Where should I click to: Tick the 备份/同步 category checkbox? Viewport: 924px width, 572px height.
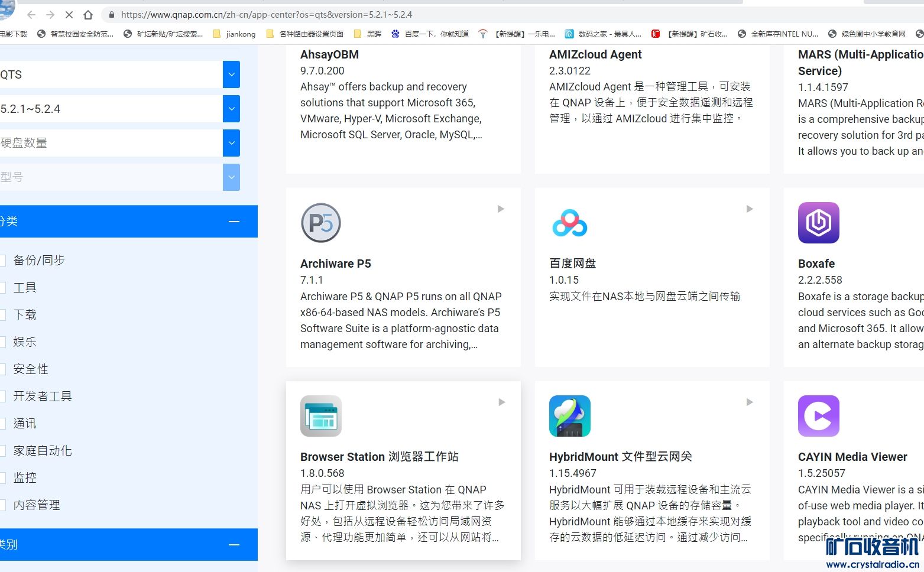click(x=2, y=261)
